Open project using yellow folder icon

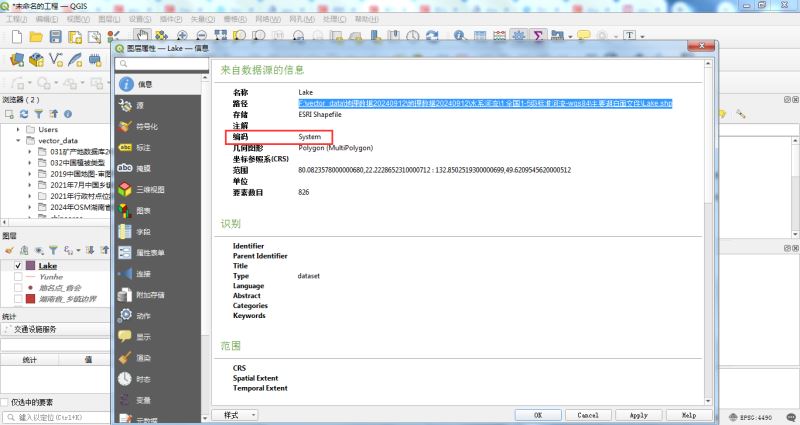point(36,37)
